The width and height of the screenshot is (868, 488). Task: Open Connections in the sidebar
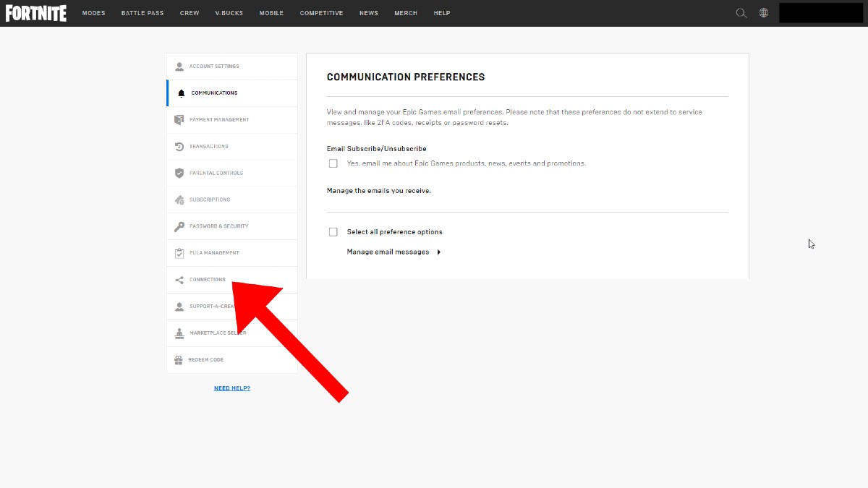(x=208, y=280)
